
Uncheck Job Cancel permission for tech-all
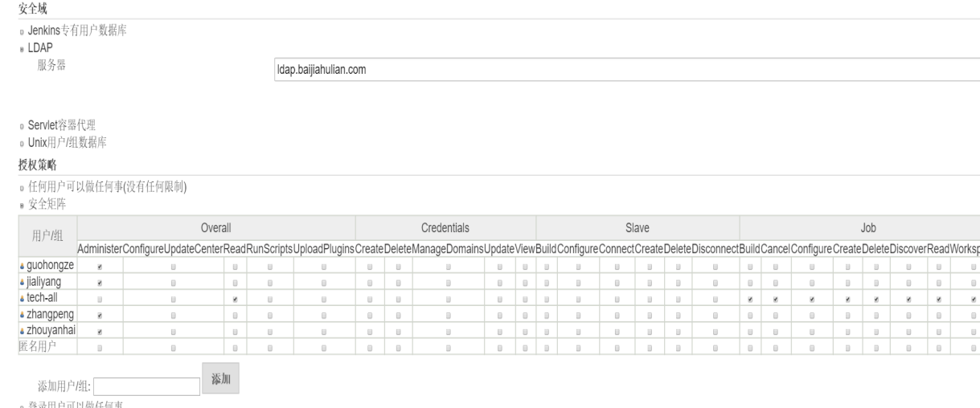pyautogui.click(x=775, y=299)
